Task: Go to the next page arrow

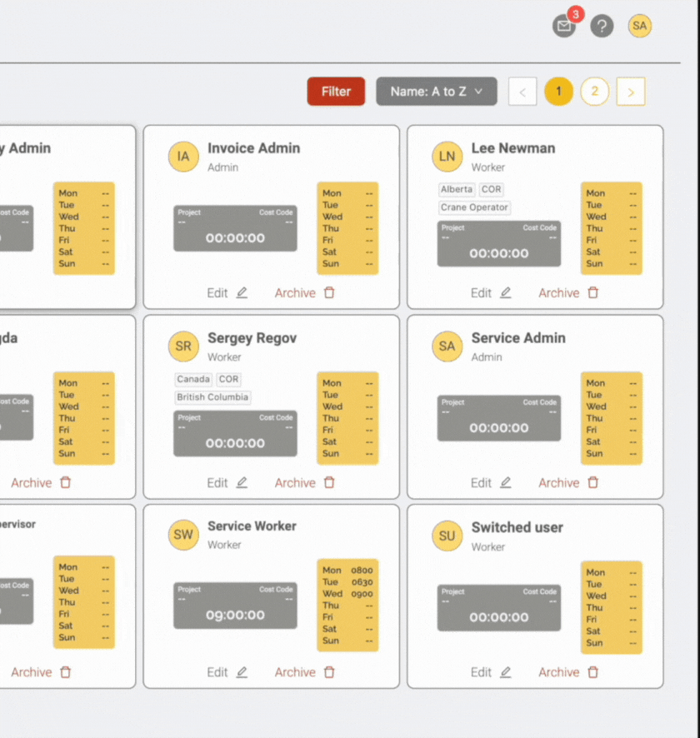Action: click(x=631, y=92)
